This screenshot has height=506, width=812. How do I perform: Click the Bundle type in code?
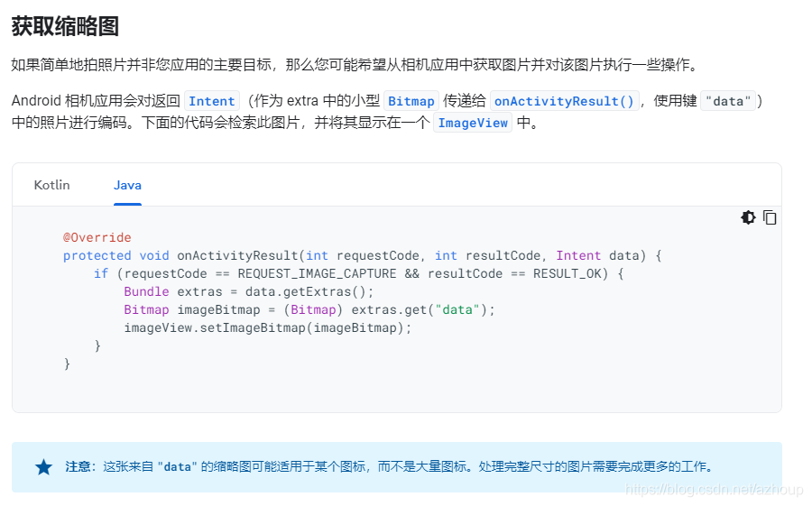pyautogui.click(x=146, y=291)
